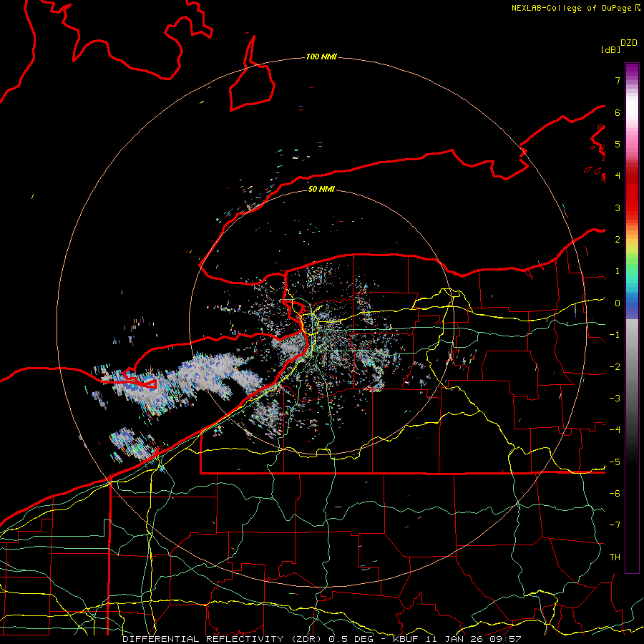This screenshot has height=644, width=644.
Task: Click the '-3' value on color scale
Action: (x=615, y=399)
